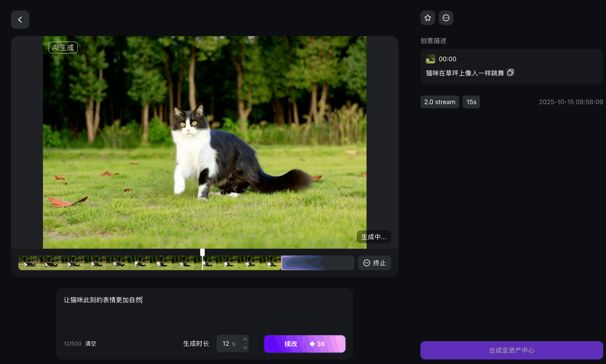The height and width of the screenshot is (364, 606).
Task: Stop generation with the 终止 button
Action: point(374,263)
